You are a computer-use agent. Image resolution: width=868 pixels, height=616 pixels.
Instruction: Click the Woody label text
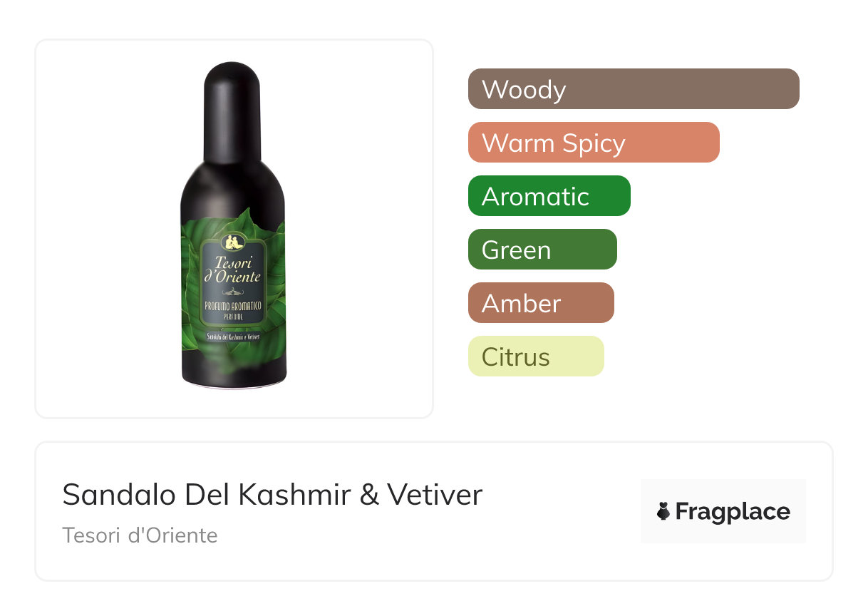coord(524,90)
